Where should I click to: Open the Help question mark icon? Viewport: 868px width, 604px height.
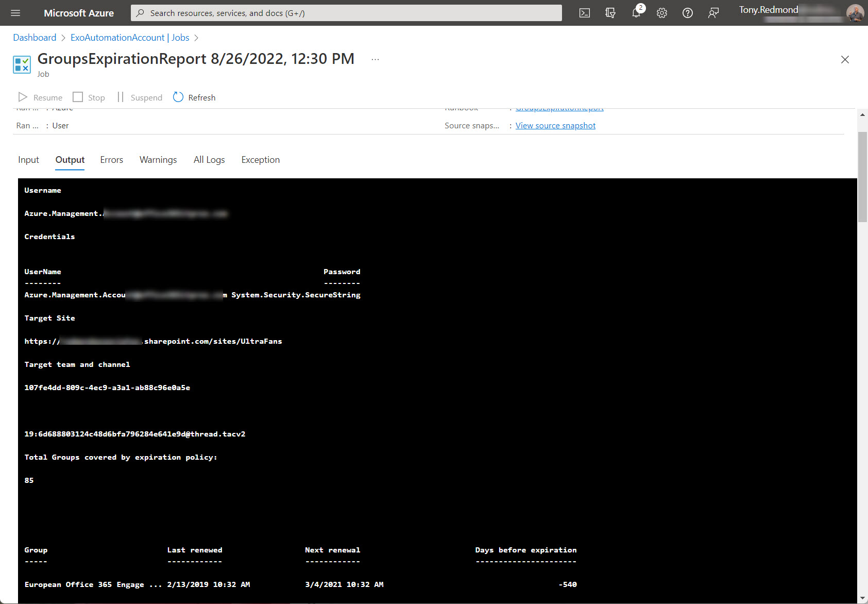688,13
